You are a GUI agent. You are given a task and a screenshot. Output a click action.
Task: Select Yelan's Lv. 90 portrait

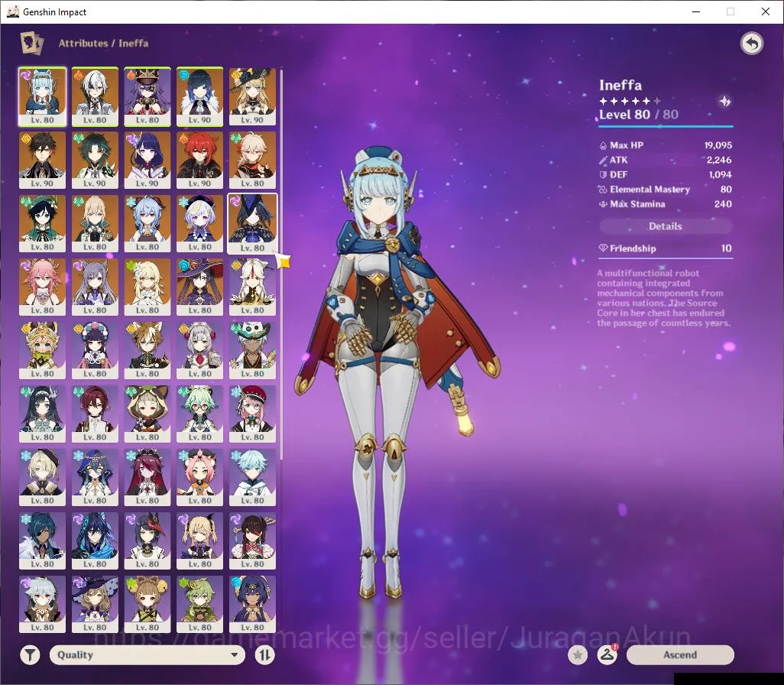pos(200,96)
